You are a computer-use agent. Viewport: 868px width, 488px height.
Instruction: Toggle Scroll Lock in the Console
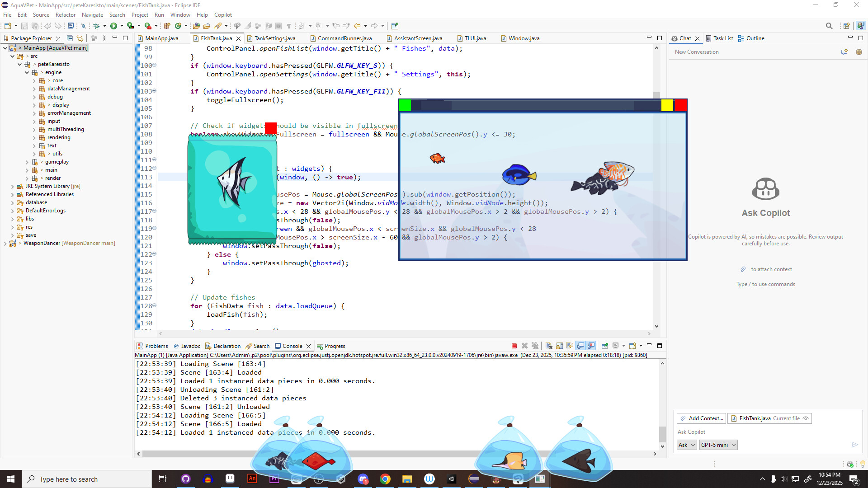click(559, 346)
